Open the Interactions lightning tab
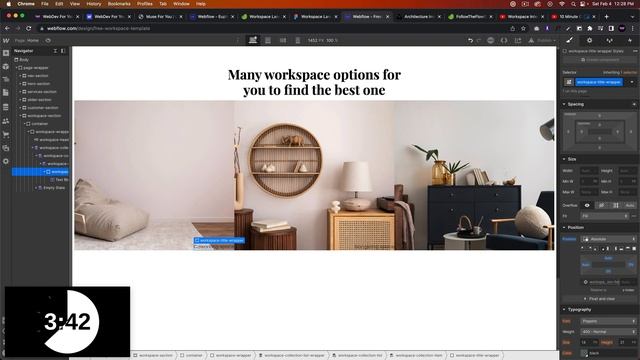Viewport: 640px width, 360px height. [x=630, y=40]
